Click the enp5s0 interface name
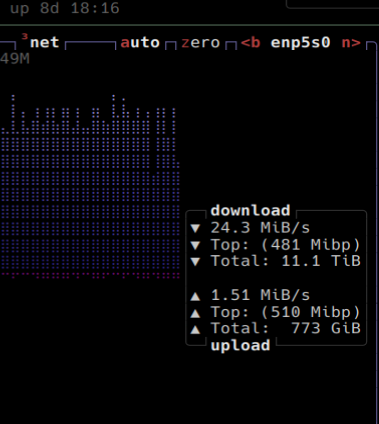Screen dimensions: 379x424 [300, 43]
